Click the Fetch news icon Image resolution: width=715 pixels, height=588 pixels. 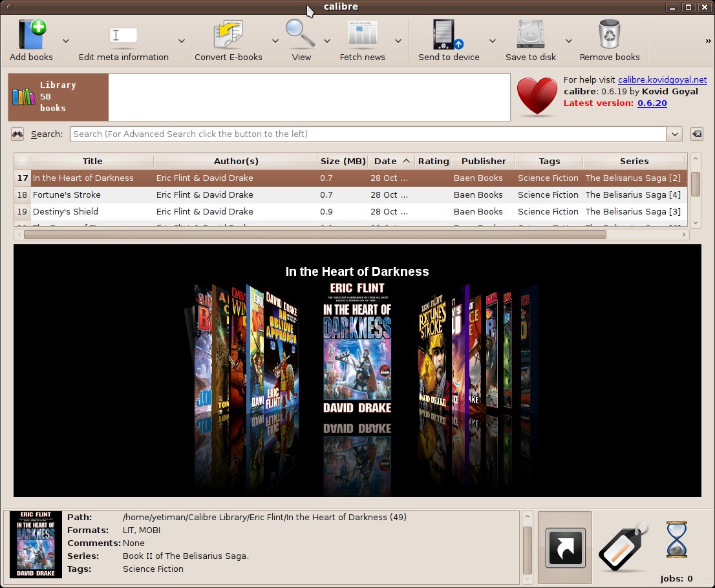(x=362, y=35)
